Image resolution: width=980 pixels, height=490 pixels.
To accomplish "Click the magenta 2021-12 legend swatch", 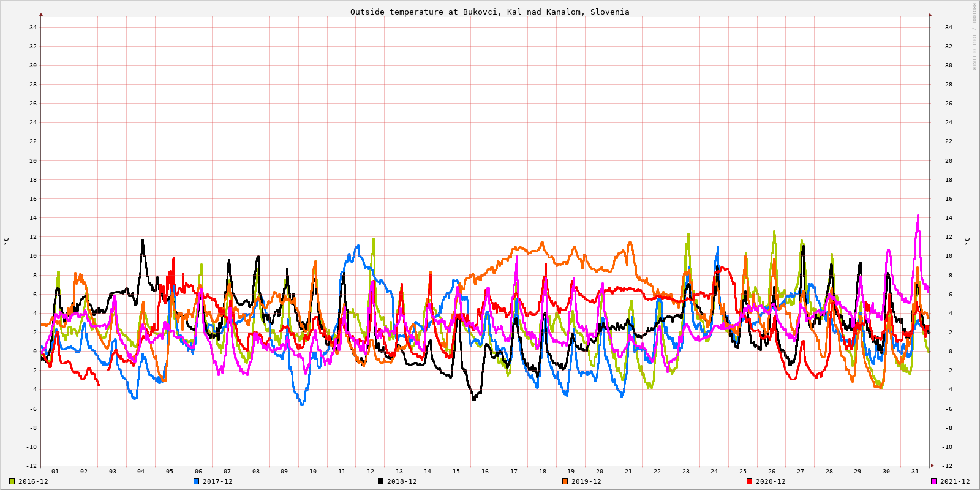I will click(933, 481).
